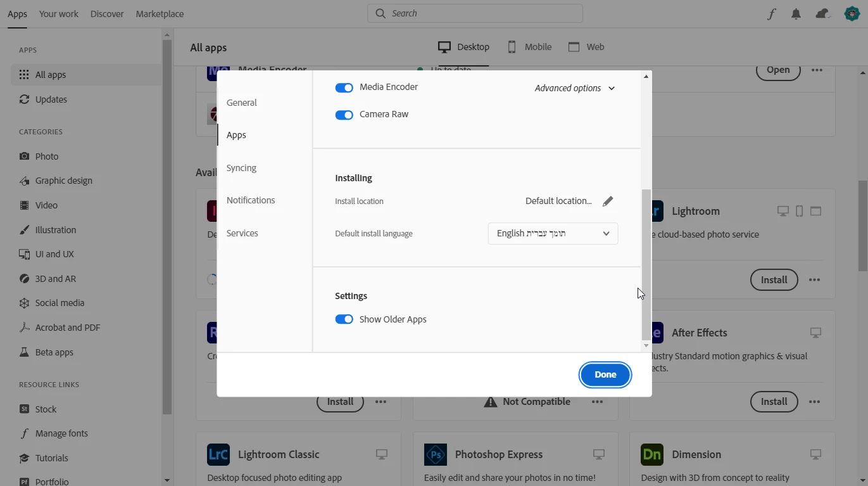
Task: Click the Photoshop Express app icon
Action: [435, 454]
